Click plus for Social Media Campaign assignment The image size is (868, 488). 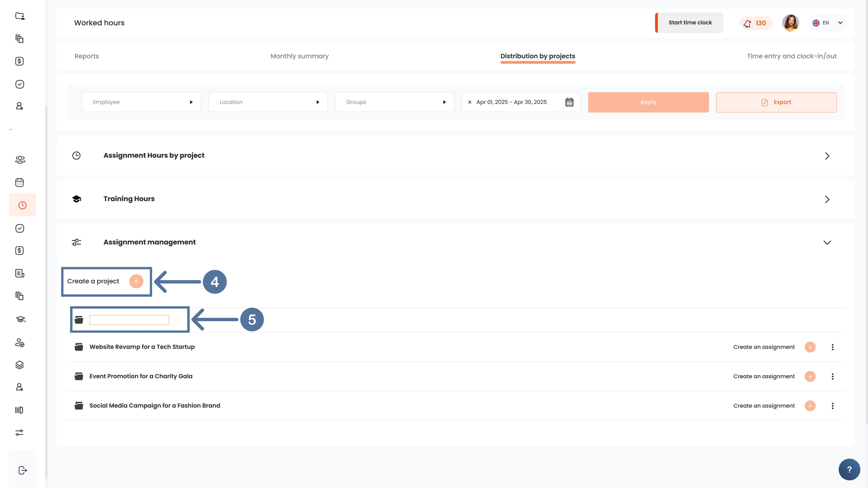[x=810, y=406]
